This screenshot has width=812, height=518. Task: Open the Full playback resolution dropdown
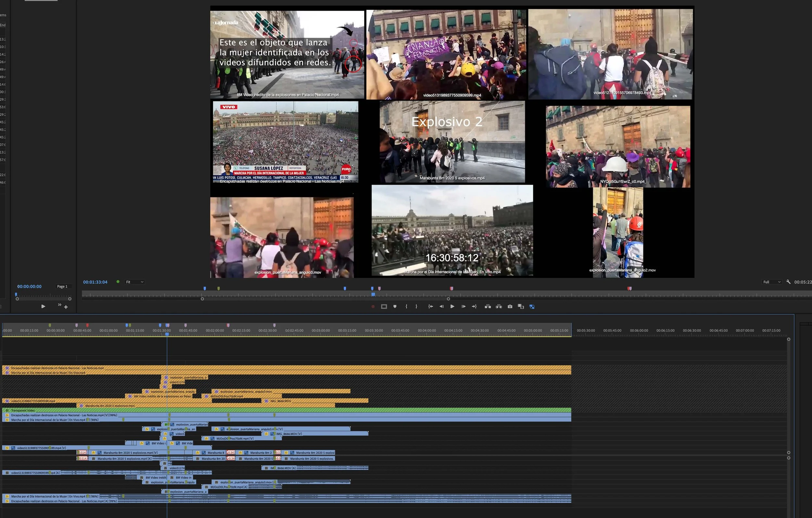pos(771,282)
